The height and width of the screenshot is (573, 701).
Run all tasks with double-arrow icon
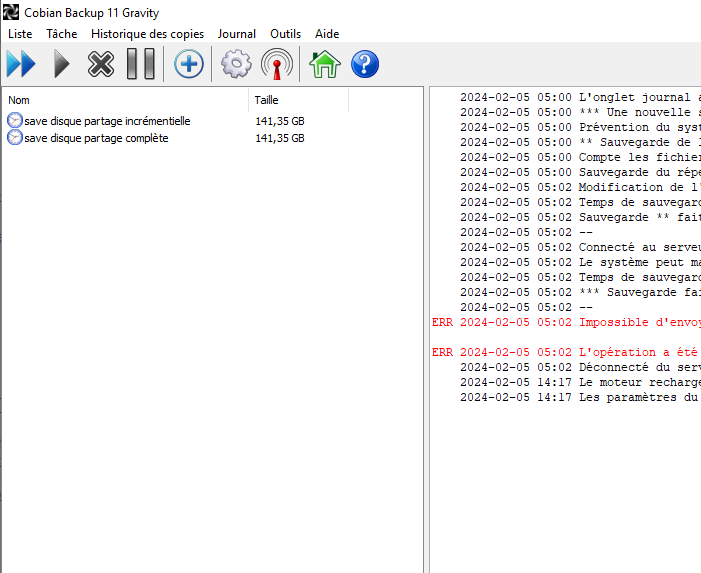point(21,64)
